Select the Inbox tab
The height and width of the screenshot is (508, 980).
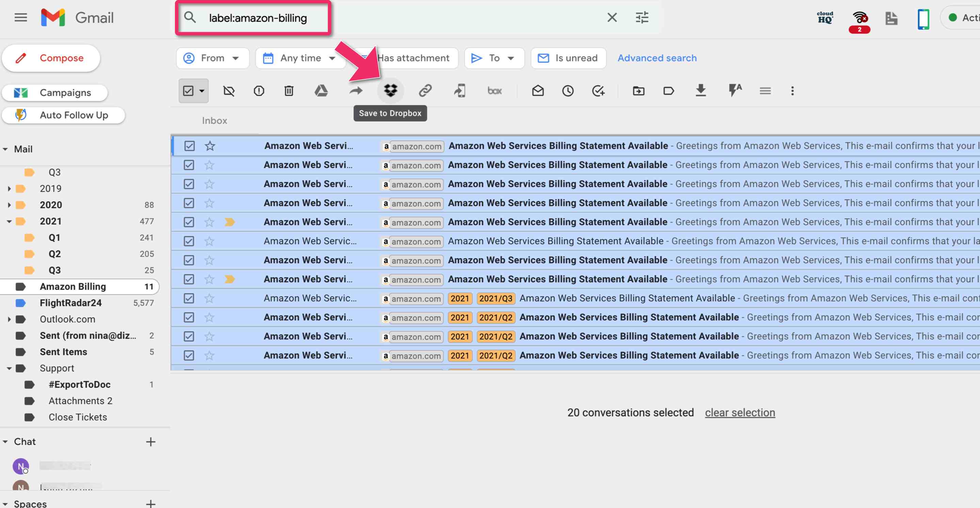(x=215, y=121)
